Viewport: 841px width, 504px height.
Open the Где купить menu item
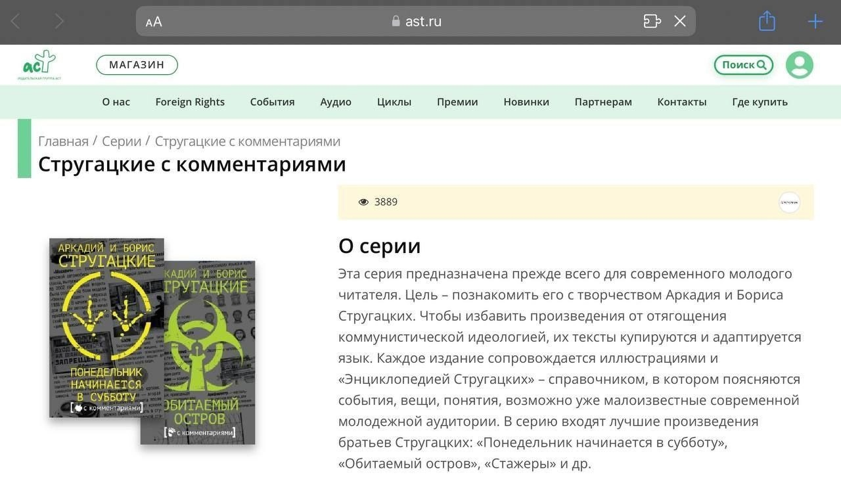(760, 102)
